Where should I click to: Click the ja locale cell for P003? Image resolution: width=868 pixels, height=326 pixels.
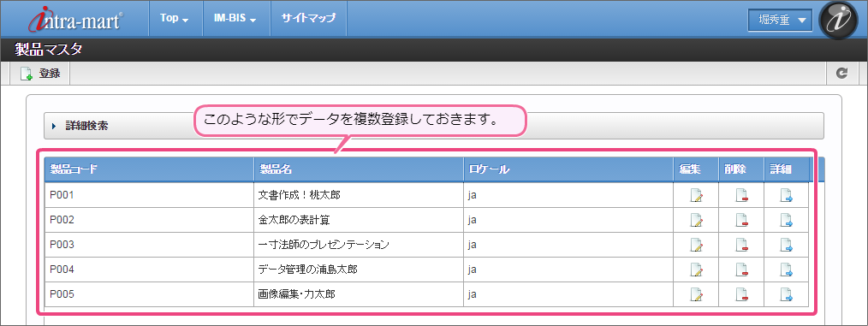568,245
